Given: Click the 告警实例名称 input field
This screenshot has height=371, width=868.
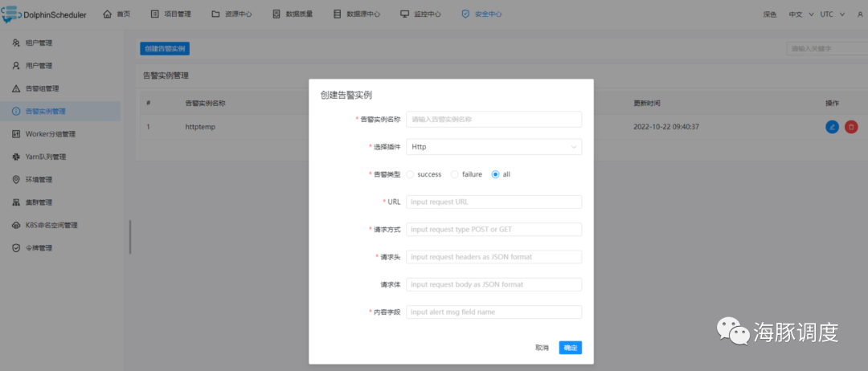Looking at the screenshot, I should coord(493,120).
